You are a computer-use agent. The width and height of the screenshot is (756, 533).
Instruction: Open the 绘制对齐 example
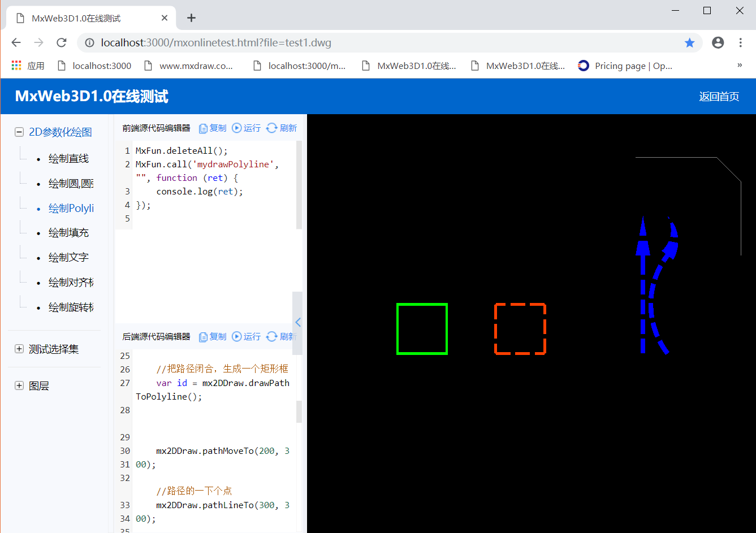tap(71, 283)
